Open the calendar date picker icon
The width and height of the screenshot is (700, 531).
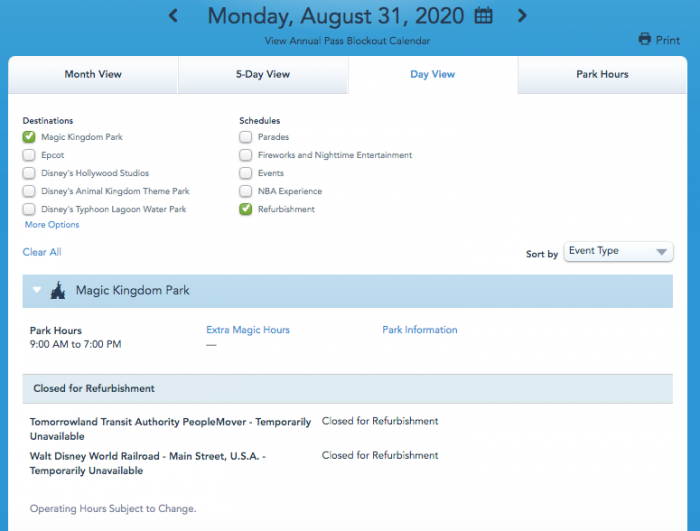484,16
